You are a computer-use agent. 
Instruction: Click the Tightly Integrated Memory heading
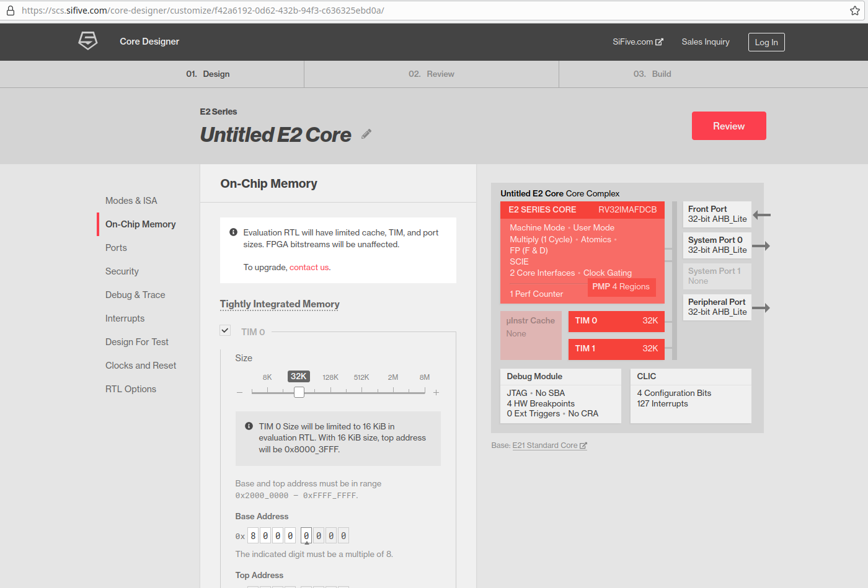(x=280, y=304)
